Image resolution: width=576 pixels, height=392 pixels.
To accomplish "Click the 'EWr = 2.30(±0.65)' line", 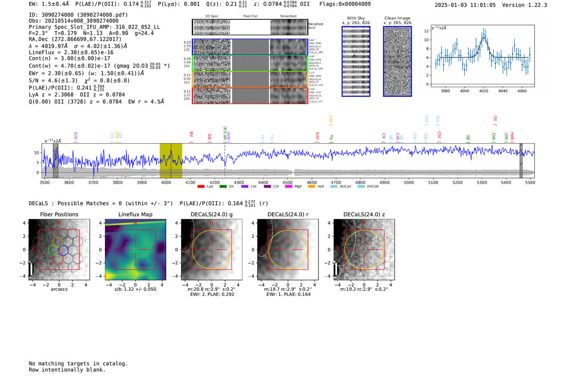I will pos(86,73).
